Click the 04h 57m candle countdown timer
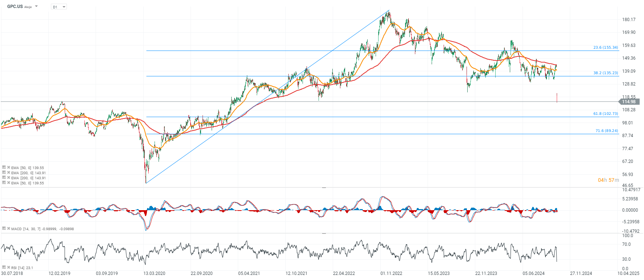The image size is (644, 280). pyautogui.click(x=608, y=180)
